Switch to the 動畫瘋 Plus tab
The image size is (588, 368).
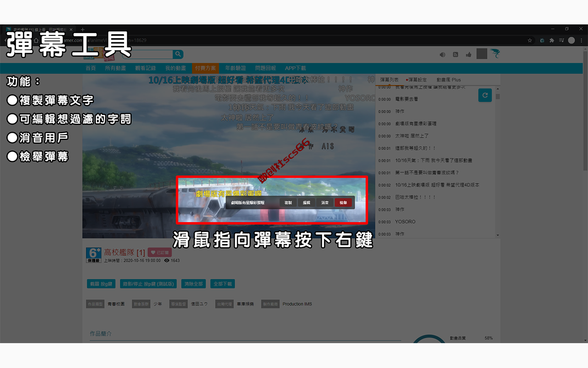[x=449, y=80]
